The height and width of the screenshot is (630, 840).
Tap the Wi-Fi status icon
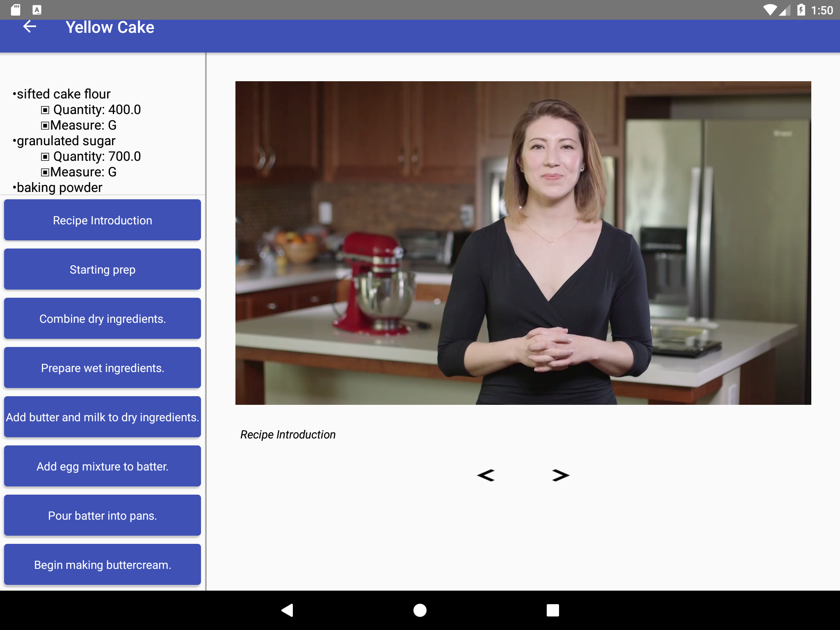pyautogui.click(x=770, y=10)
